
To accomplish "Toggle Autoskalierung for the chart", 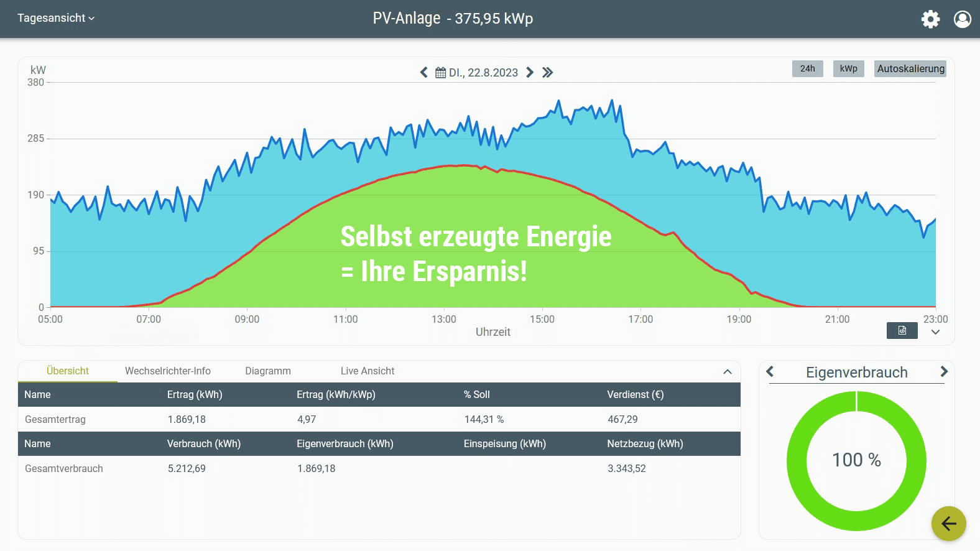I will pyautogui.click(x=910, y=68).
